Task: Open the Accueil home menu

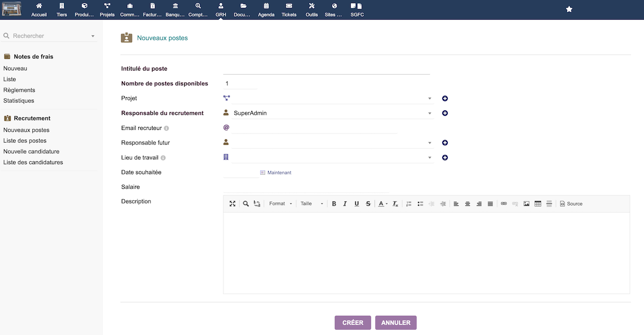Action: pos(39,10)
